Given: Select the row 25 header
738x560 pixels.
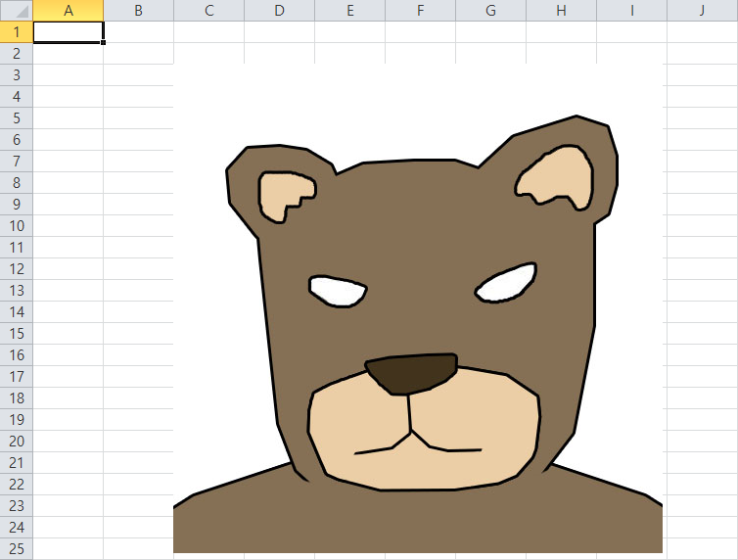Looking at the screenshot, I should (17, 548).
